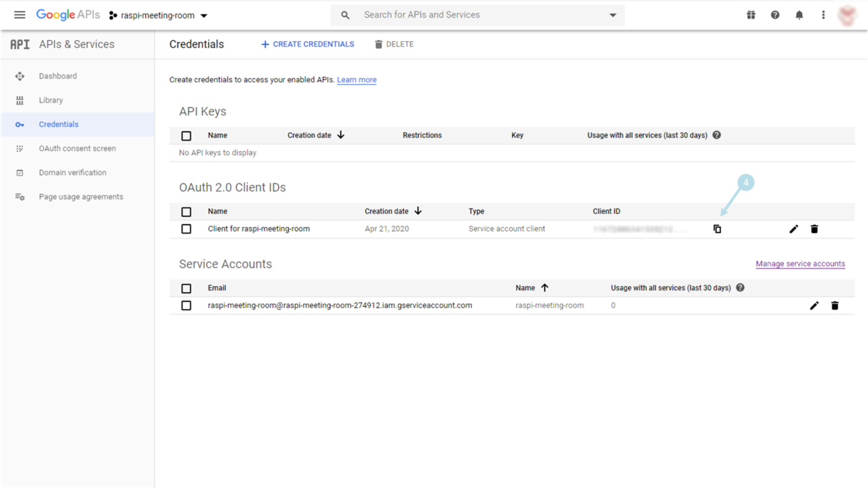Select all API keys via header checkbox
The width and height of the screenshot is (868, 488).
(186, 136)
